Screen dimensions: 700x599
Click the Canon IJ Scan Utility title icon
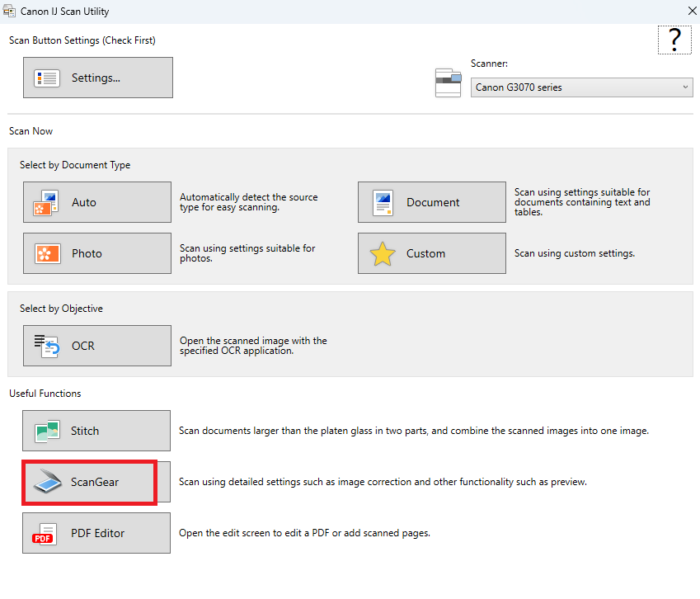point(9,12)
